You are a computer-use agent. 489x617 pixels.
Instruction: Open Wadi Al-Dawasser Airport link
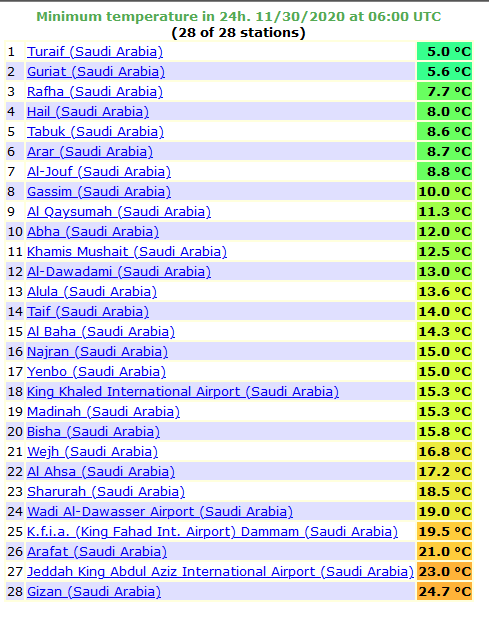tap(160, 512)
